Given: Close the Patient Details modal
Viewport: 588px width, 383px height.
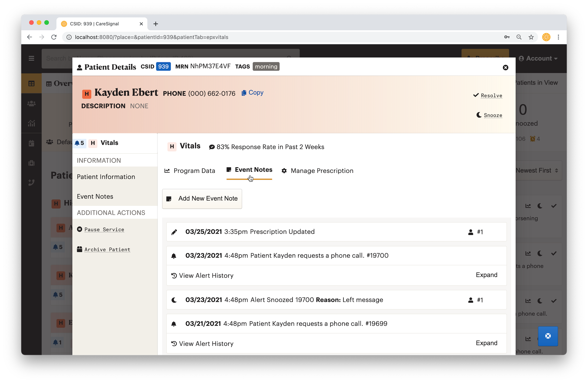Looking at the screenshot, I should click(x=505, y=68).
